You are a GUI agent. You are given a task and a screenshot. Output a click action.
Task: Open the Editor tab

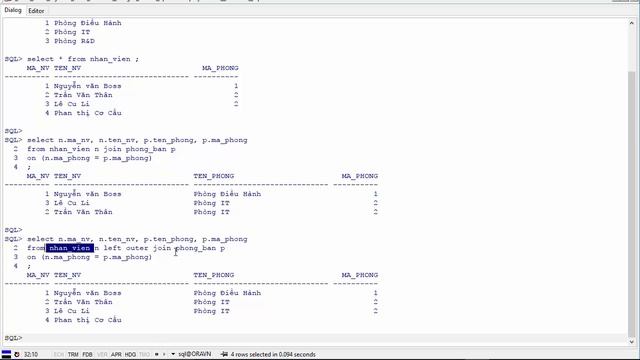pos(36,11)
